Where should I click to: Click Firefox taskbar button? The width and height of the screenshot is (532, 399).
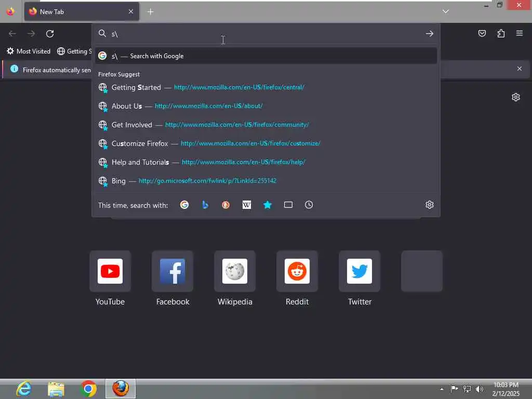(x=121, y=389)
